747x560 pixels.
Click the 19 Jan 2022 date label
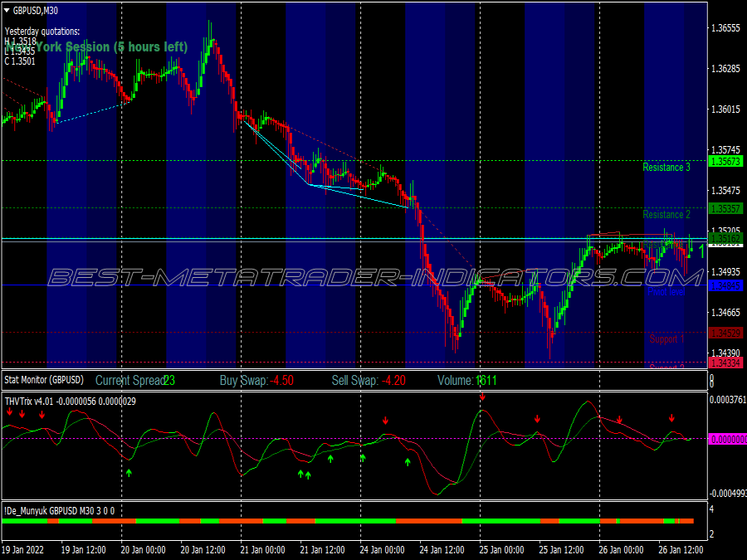[22, 549]
